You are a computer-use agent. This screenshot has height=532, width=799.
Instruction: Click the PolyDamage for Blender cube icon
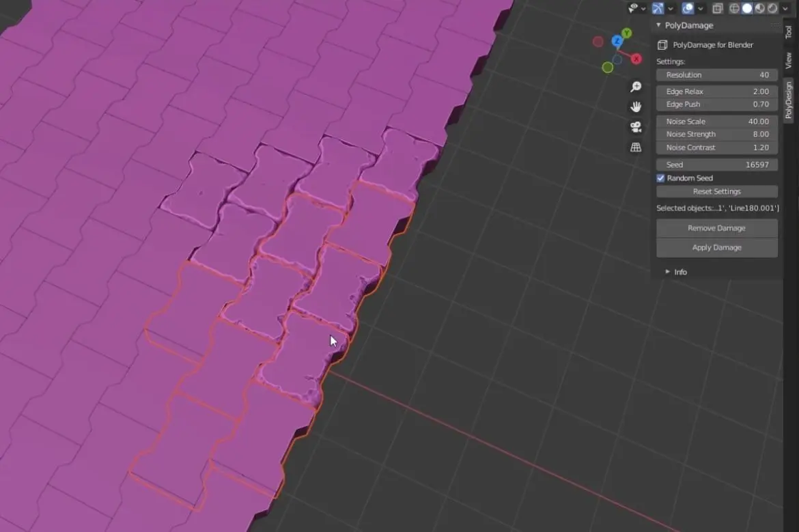click(662, 45)
